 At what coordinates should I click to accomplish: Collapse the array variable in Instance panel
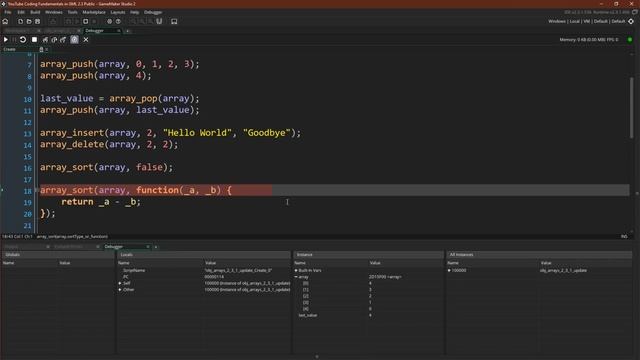(296, 277)
